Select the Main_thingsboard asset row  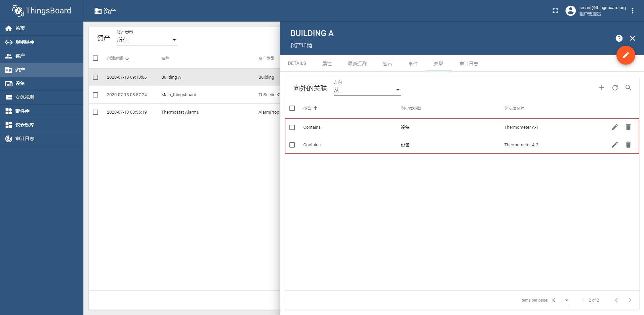(x=178, y=94)
